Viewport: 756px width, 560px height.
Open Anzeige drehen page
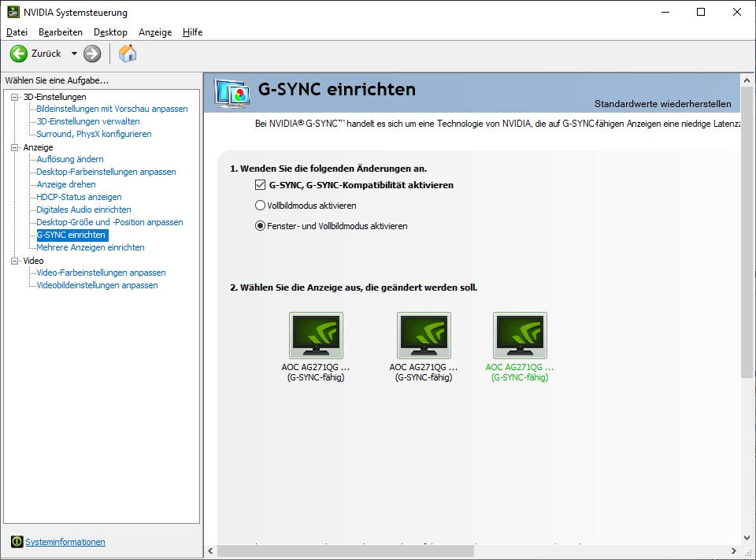tap(66, 184)
